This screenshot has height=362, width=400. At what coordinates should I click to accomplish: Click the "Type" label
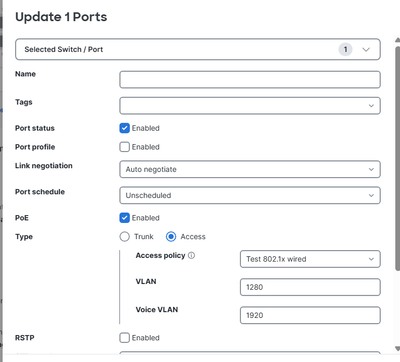pos(24,237)
